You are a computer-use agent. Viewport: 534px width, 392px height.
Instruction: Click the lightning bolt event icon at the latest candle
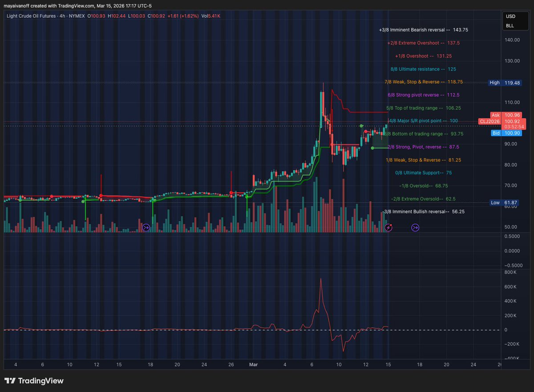(x=388, y=228)
